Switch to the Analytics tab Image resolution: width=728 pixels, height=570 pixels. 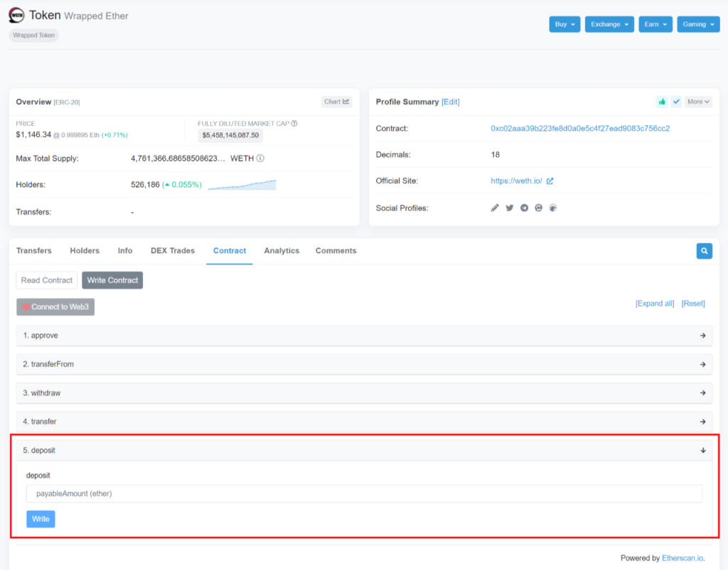[x=282, y=251]
